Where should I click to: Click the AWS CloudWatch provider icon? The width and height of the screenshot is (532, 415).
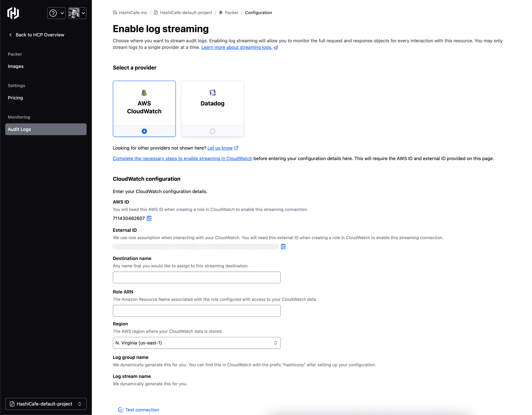(x=144, y=93)
